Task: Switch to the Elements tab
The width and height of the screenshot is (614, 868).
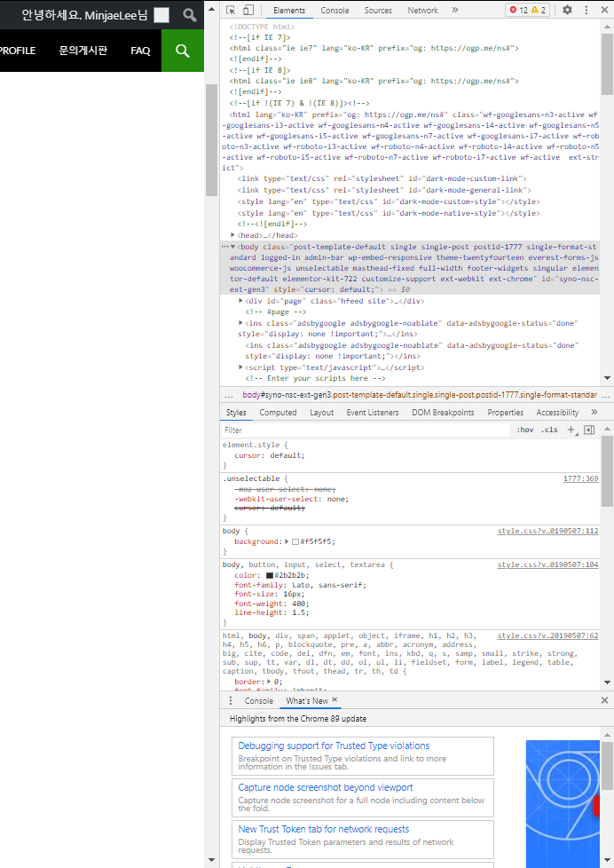Action: (289, 11)
